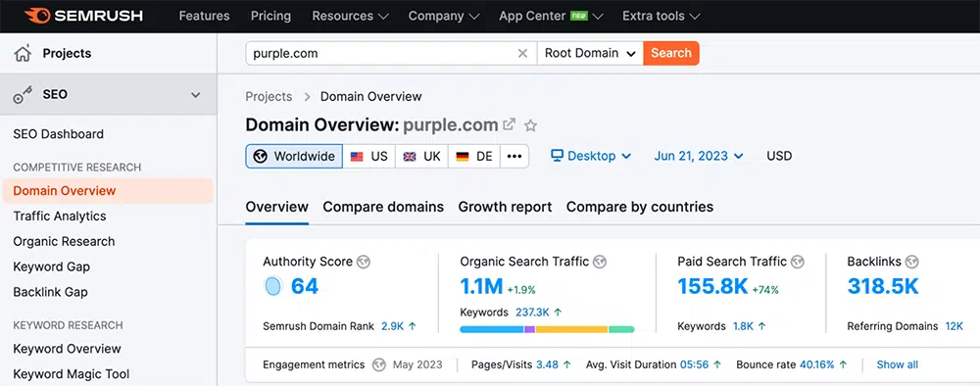Select the Worldwide region toggle
980x386 pixels.
(294, 156)
